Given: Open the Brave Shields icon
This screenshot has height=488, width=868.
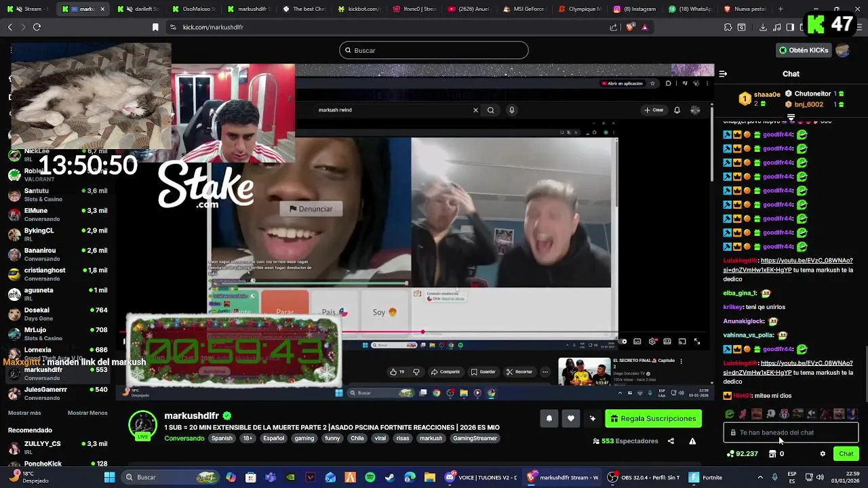Looking at the screenshot, I should pos(631,27).
